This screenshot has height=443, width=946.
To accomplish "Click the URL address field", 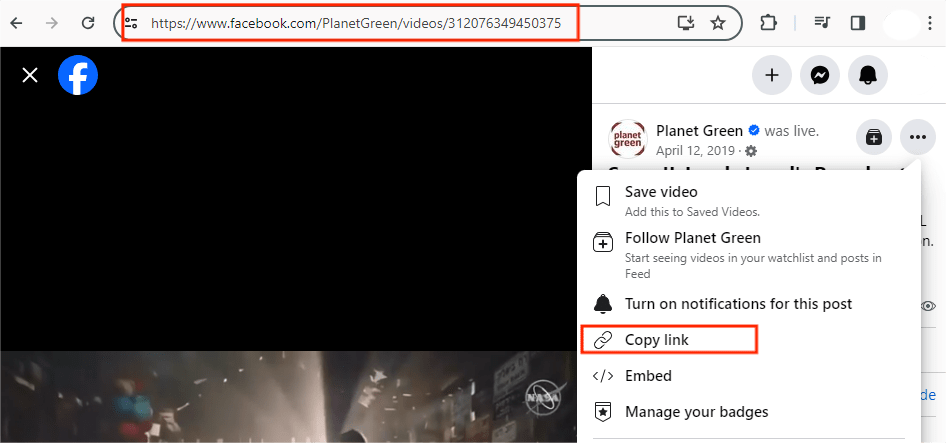I will click(x=400, y=22).
